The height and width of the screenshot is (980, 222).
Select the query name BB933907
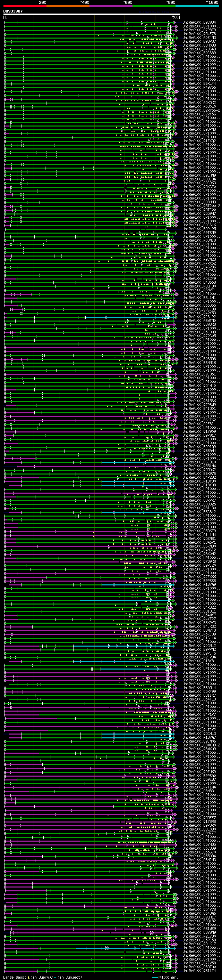13,11
